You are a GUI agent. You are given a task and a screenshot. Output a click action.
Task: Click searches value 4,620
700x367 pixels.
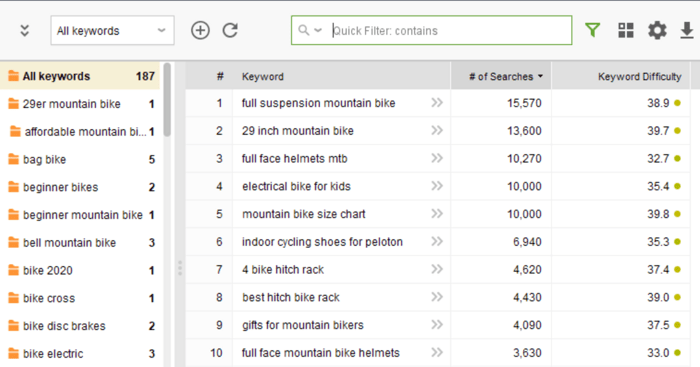tap(527, 270)
